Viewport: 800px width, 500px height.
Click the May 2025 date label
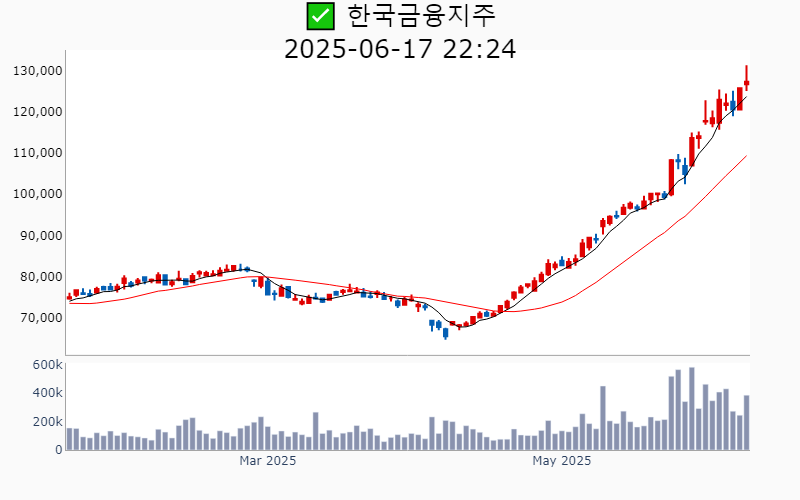pyautogui.click(x=562, y=461)
